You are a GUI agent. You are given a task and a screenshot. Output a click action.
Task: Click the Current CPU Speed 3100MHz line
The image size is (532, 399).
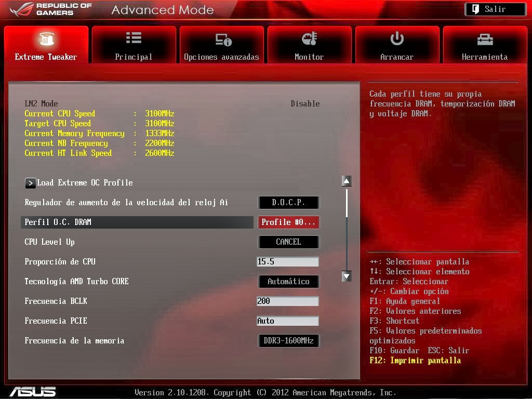pos(99,113)
